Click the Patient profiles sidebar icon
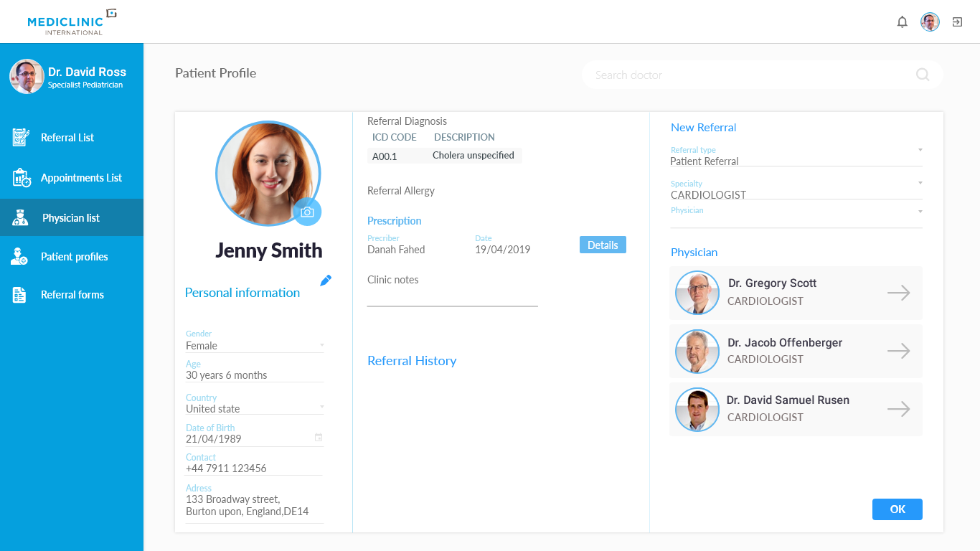Screen dimensions: 980x551 [19, 256]
